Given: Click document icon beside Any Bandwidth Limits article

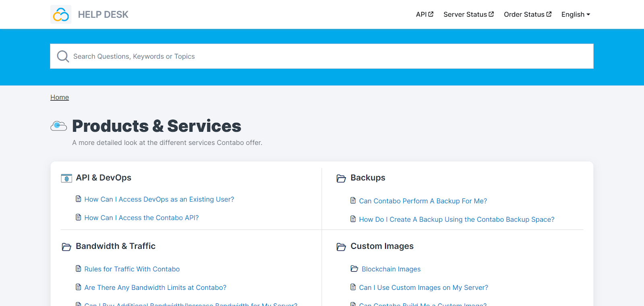Looking at the screenshot, I should coord(78,287).
